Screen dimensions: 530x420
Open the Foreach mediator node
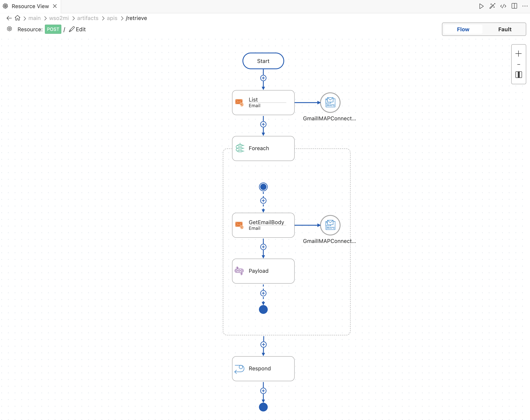(263, 148)
